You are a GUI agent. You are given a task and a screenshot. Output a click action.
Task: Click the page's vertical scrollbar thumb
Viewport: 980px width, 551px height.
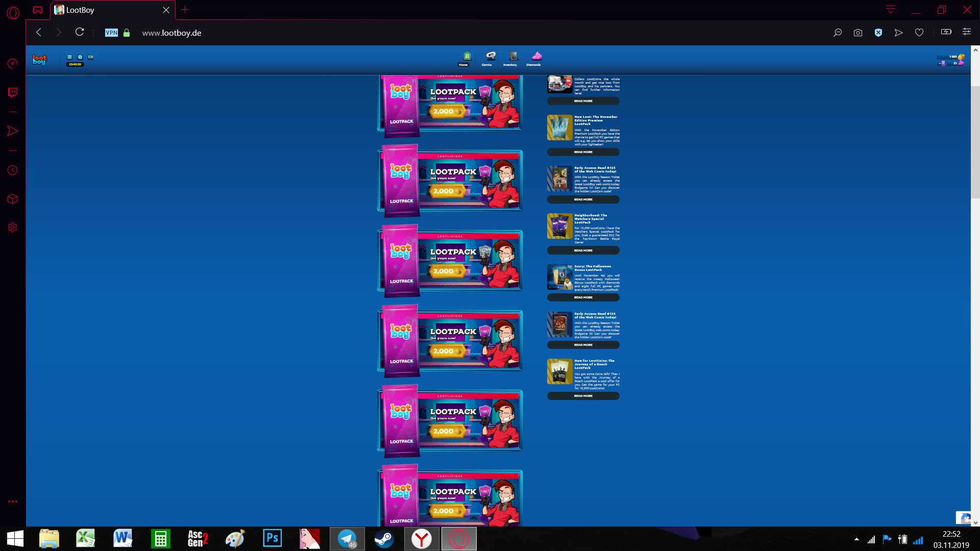point(975,142)
